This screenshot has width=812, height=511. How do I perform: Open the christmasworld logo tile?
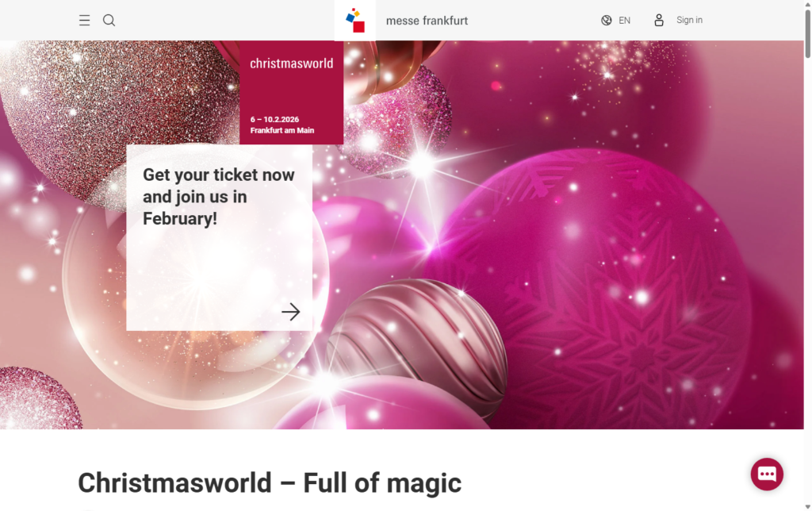(x=292, y=92)
